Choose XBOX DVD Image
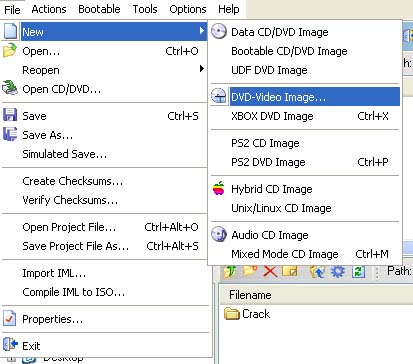 (x=305, y=116)
